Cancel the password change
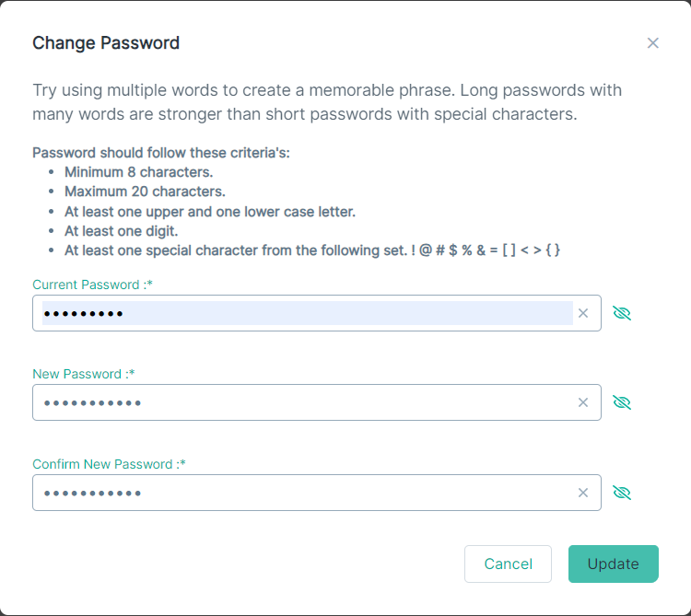Screen dimensions: 691x616 click(508, 564)
